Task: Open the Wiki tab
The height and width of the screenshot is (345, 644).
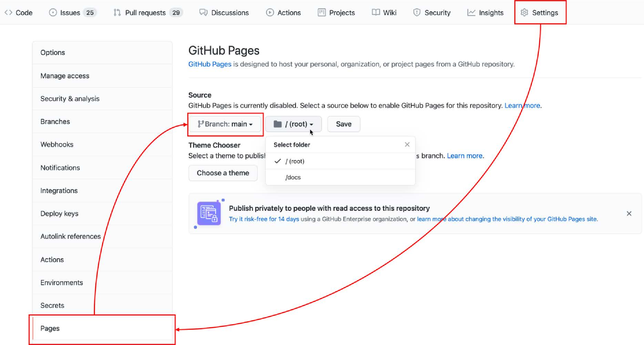Action: click(x=384, y=13)
